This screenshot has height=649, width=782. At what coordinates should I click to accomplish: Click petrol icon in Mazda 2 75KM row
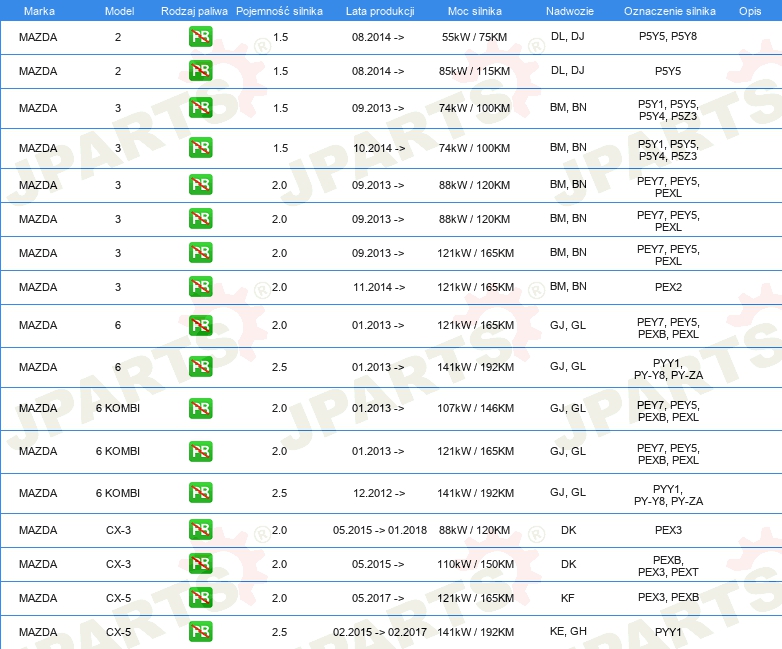(200, 37)
